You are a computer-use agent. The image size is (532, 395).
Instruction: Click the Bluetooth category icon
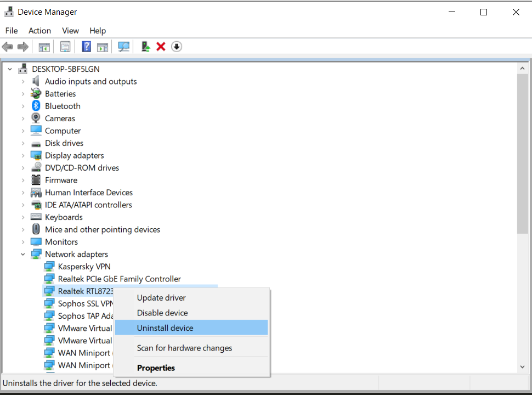[x=36, y=106]
